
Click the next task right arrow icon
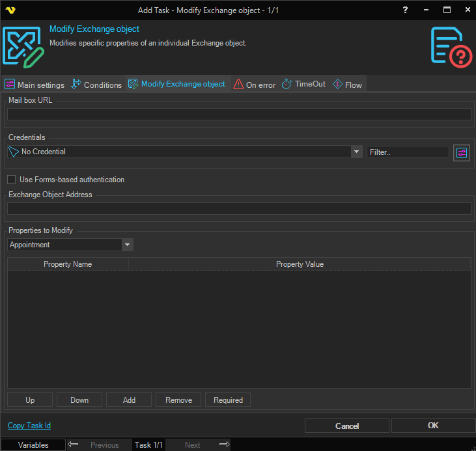(x=224, y=444)
